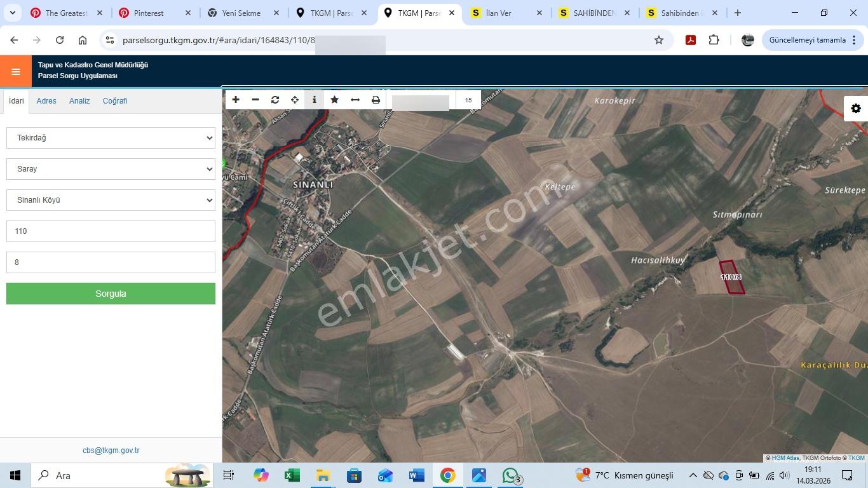Reload the page in Chrome
Image resolution: width=868 pixels, height=488 pixels.
pos(60,40)
